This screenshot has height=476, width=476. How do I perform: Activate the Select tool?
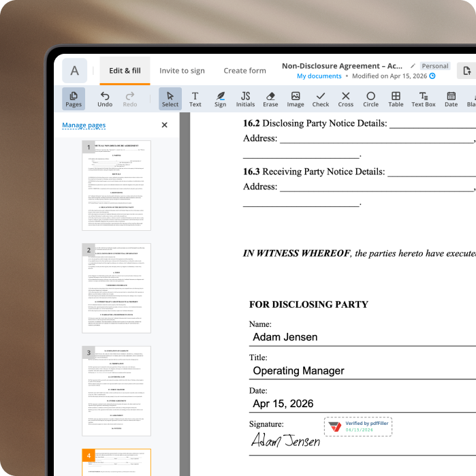(x=170, y=99)
